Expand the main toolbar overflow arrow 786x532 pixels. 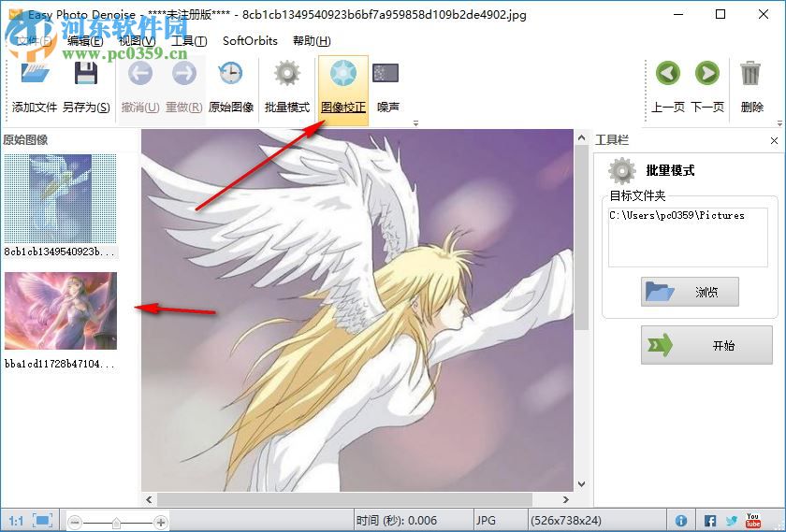(x=415, y=122)
